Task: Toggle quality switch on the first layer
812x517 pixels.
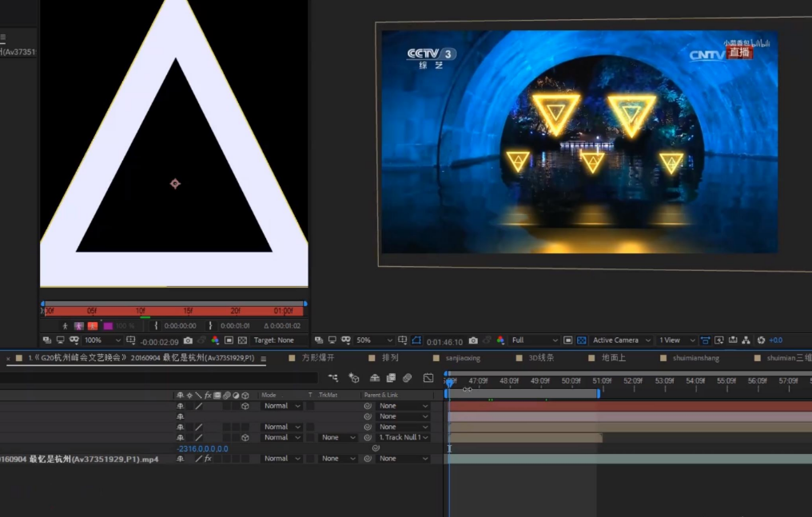Action: (199, 406)
